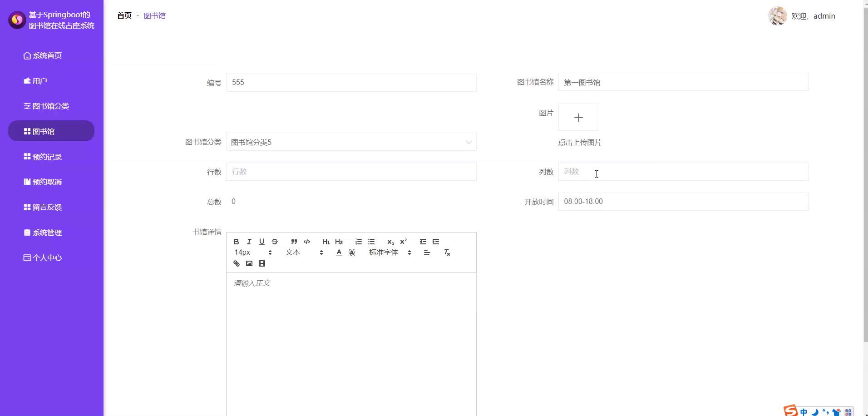Toggle Chinese/English input mode (中)
The image size is (868, 416).
pyautogui.click(x=804, y=412)
